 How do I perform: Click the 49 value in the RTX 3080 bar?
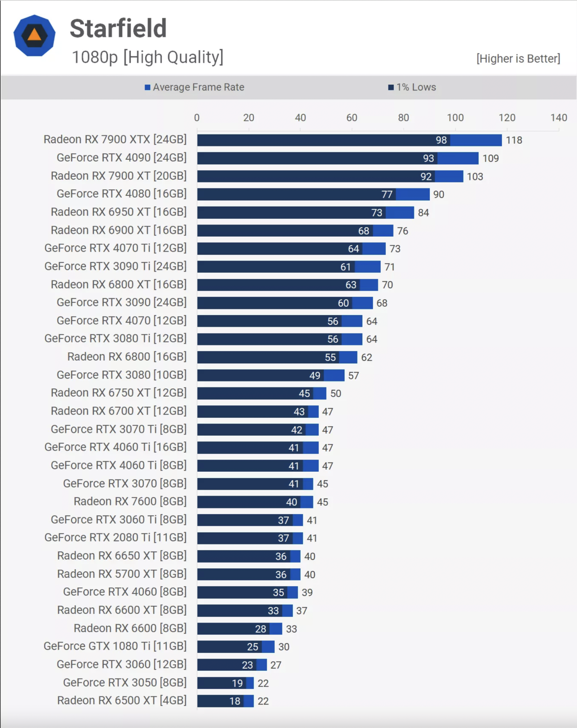point(315,375)
